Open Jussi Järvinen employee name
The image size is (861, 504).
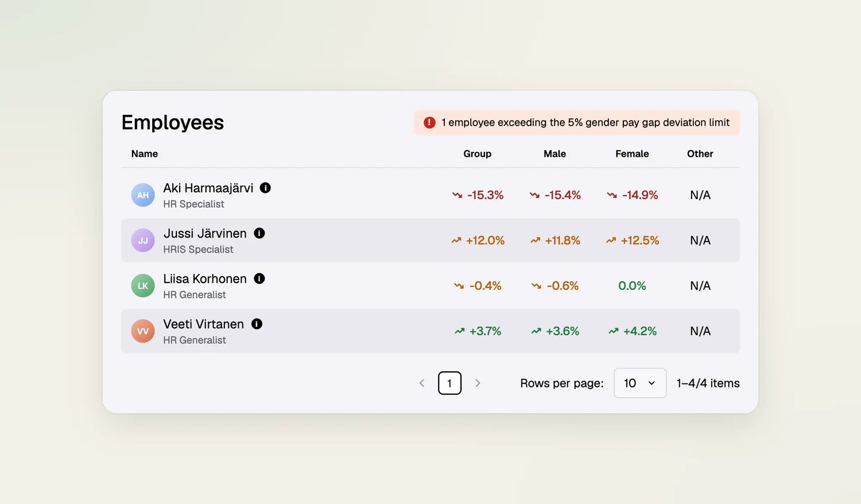pos(205,233)
